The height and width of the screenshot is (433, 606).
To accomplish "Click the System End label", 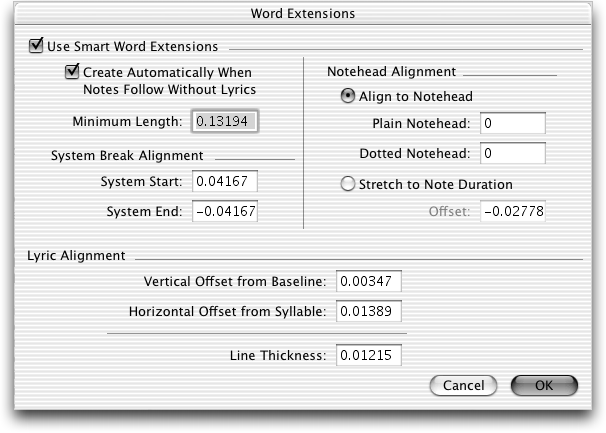I will point(144,211).
